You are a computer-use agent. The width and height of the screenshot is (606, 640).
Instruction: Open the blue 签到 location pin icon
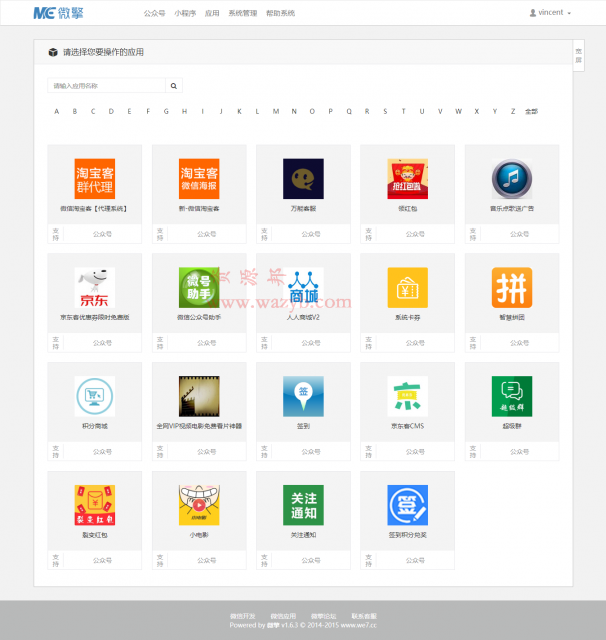303,396
